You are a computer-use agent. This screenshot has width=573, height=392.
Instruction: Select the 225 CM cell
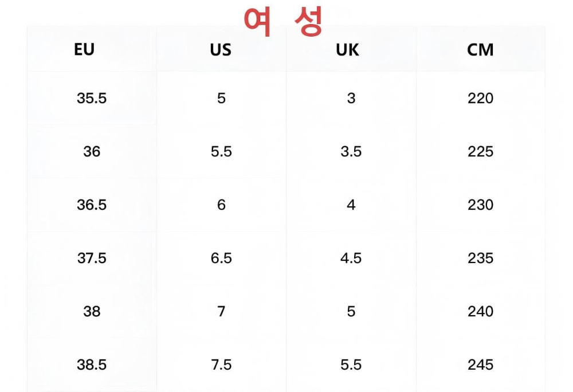point(481,151)
